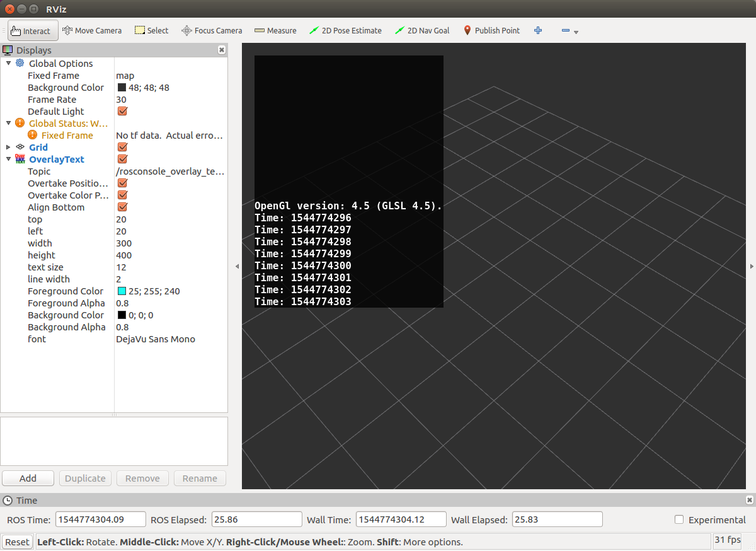Click the ROS Elapsed field
Viewport: 756px width, 551px height.
click(x=257, y=519)
